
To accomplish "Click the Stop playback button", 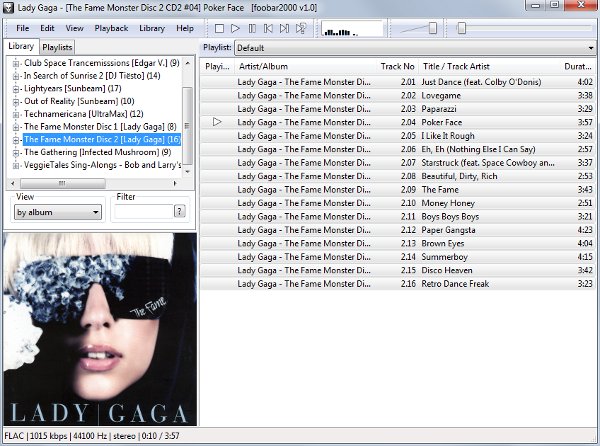I will pyautogui.click(x=219, y=28).
